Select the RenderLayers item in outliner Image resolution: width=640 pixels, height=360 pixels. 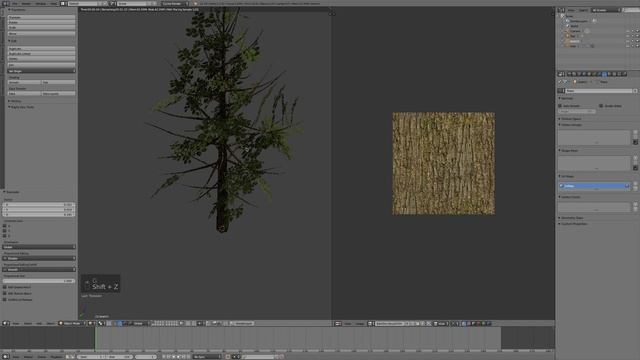point(579,21)
